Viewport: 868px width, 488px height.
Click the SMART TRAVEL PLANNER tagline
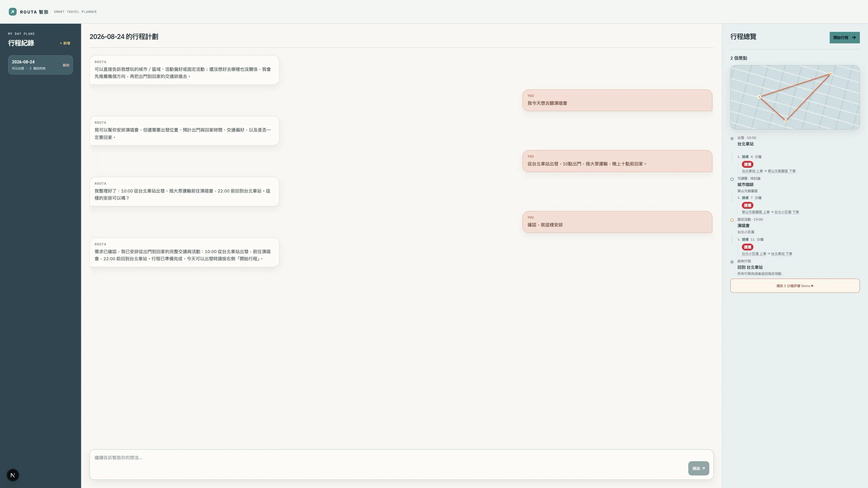pos(75,12)
